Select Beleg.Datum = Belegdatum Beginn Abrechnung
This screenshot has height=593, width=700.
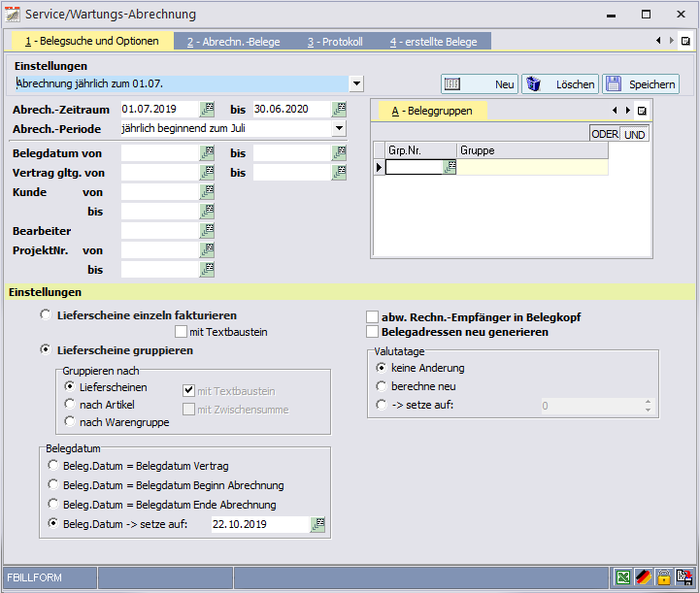pos(53,484)
